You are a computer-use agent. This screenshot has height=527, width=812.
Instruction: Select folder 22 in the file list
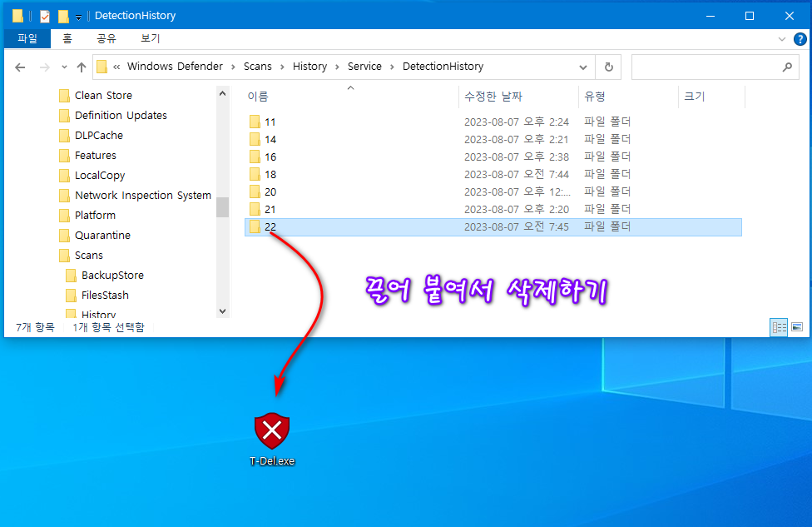click(x=493, y=227)
